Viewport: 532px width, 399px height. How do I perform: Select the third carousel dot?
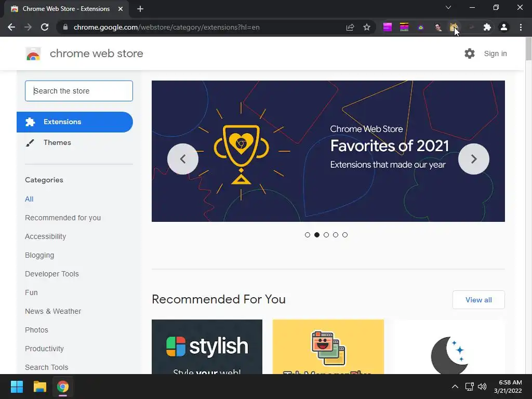tap(326, 235)
